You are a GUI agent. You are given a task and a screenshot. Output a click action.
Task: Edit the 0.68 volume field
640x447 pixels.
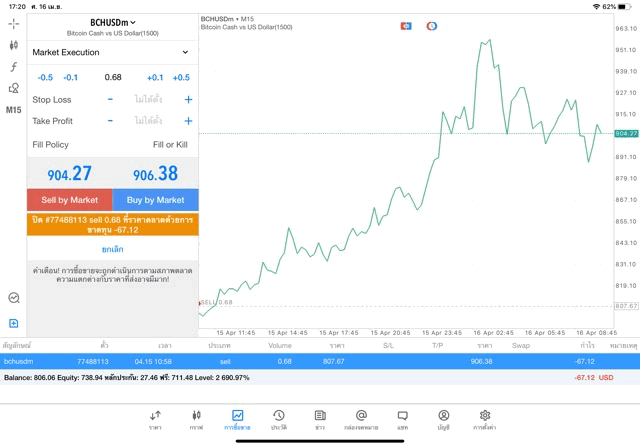pos(113,77)
